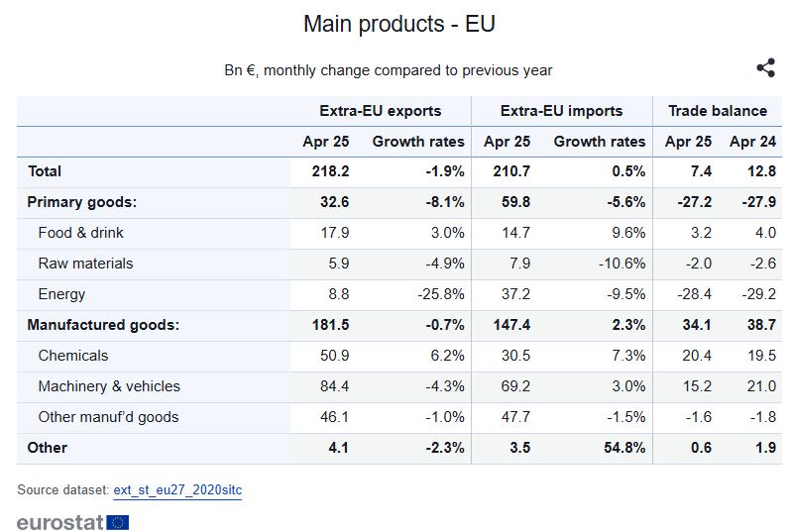Select the Chemicals row label
The height and width of the screenshot is (532, 789).
click(73, 356)
